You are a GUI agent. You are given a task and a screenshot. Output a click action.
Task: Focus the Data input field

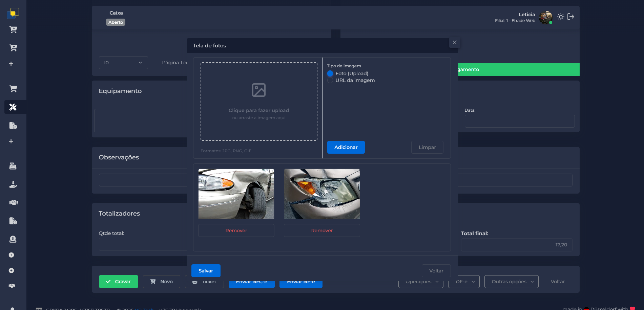[520, 121]
